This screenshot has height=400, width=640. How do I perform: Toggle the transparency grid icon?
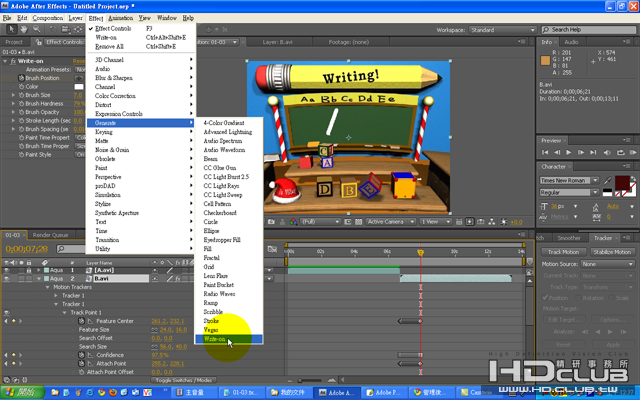pos(358,222)
